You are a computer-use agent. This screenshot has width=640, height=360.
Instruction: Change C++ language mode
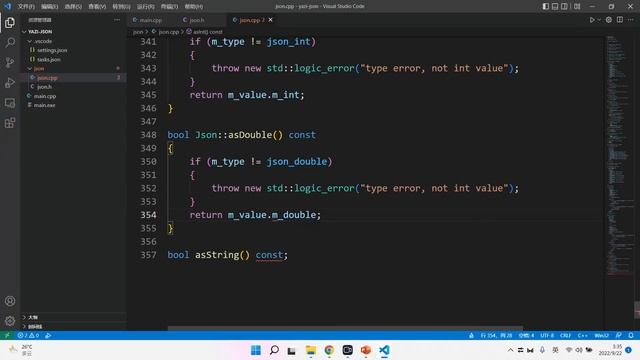coord(582,335)
